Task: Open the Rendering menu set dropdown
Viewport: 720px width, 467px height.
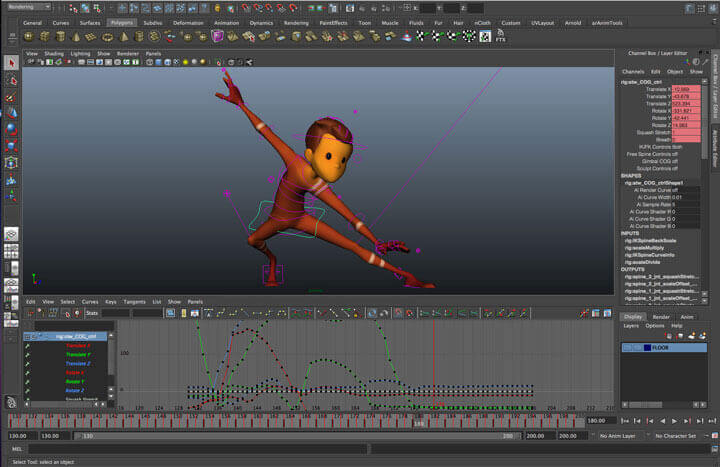Action: tap(28, 7)
